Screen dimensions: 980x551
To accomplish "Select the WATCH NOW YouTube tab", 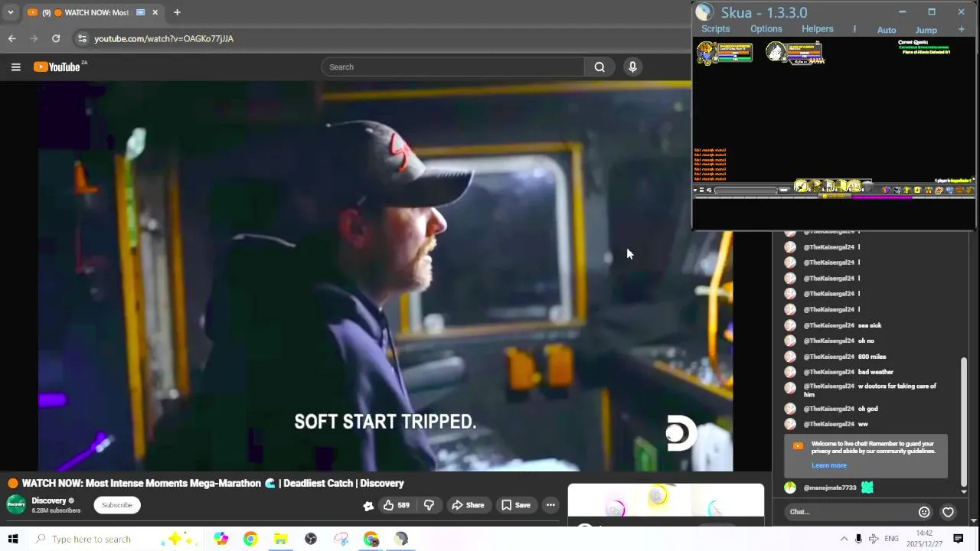I will click(x=92, y=12).
